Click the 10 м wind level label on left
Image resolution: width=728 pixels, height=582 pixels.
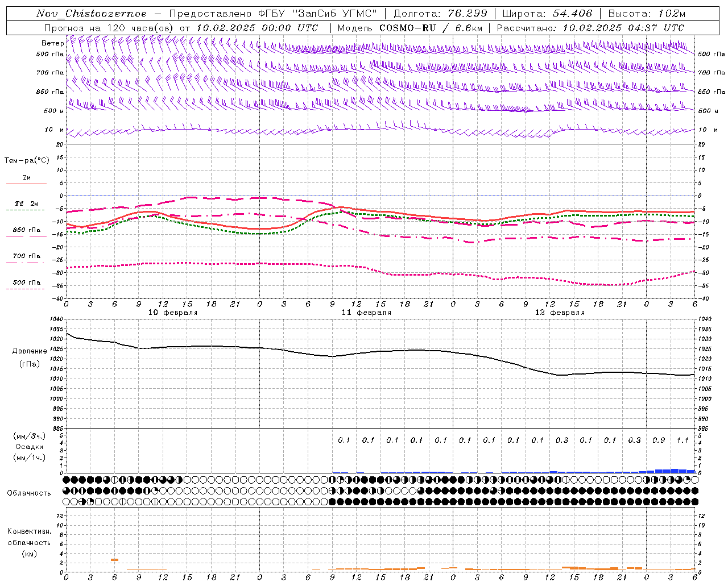[54, 130]
